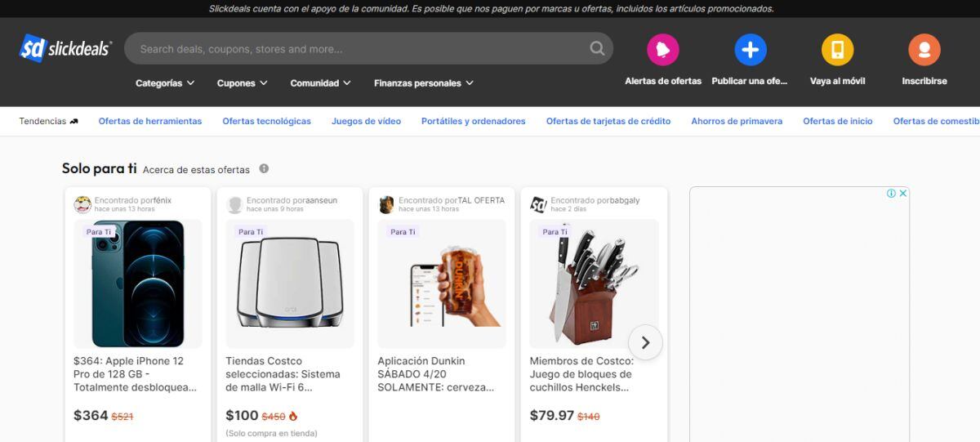Open the Miembros de Costco knife deal title
The width and height of the screenshot is (980, 442).
pyautogui.click(x=581, y=374)
